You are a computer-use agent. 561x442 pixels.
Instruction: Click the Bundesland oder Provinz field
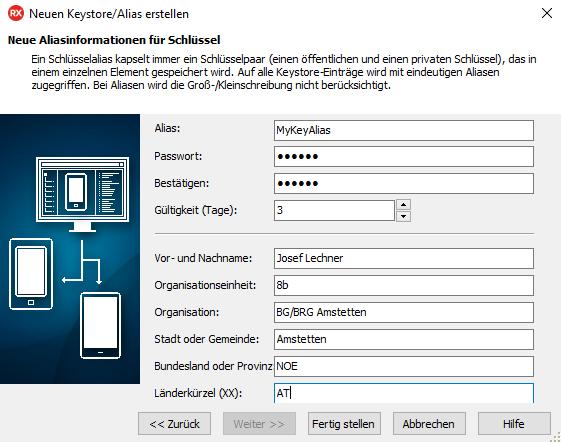pyautogui.click(x=404, y=366)
